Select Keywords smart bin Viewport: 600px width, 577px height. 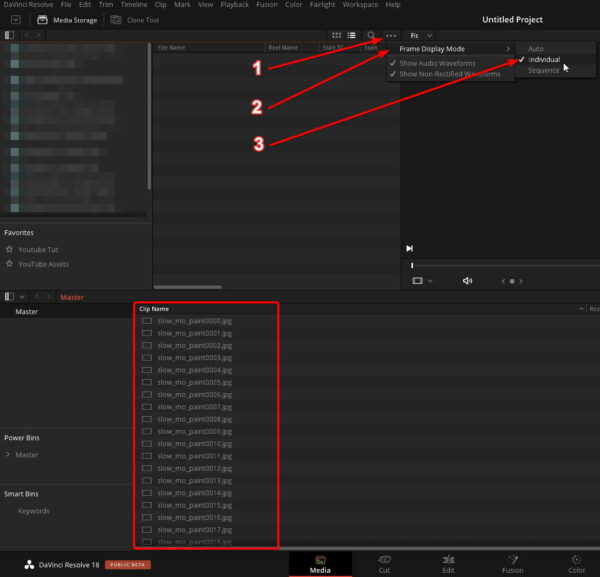(x=34, y=511)
